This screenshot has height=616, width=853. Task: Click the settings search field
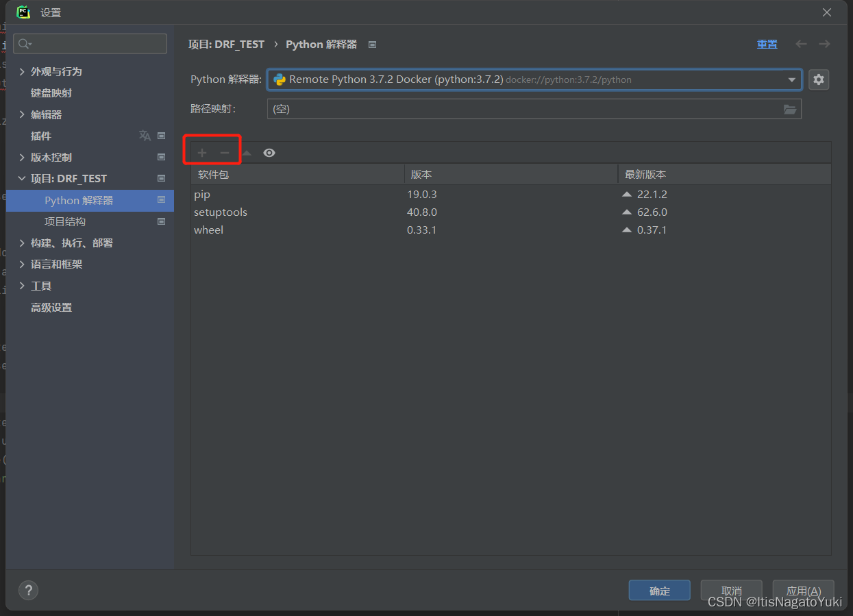[x=90, y=44]
